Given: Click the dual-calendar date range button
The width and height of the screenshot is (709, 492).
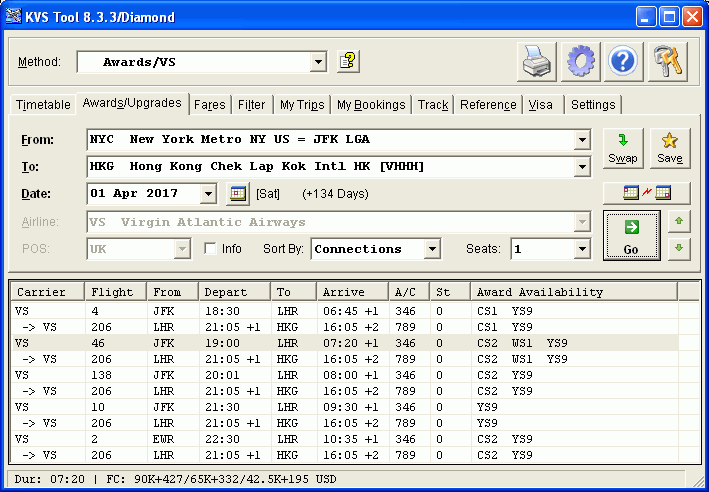Looking at the screenshot, I should (x=647, y=193).
